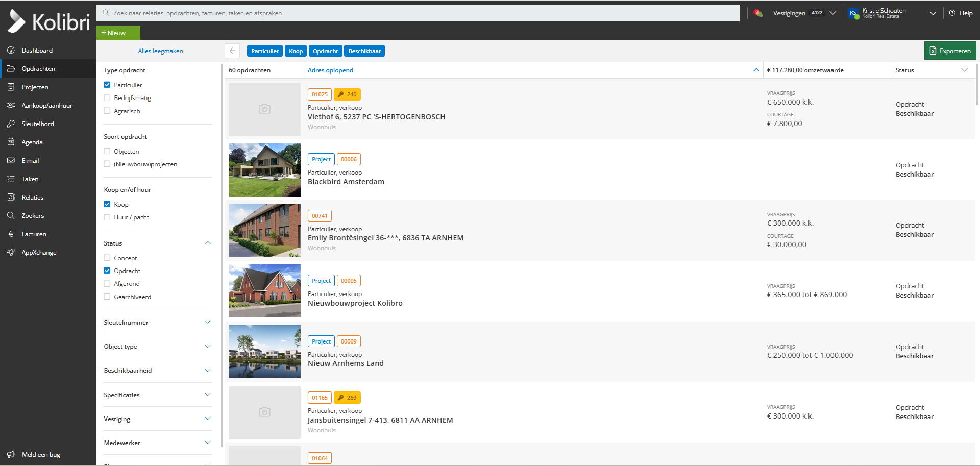Tick the Concept status checkbox
This screenshot has height=466, width=980.
point(107,258)
